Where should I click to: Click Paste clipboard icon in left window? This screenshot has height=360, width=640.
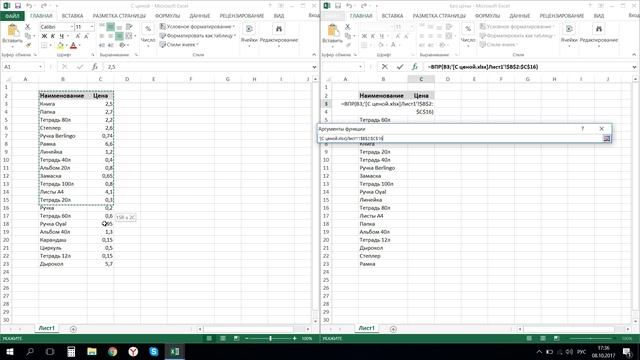coord(13,31)
